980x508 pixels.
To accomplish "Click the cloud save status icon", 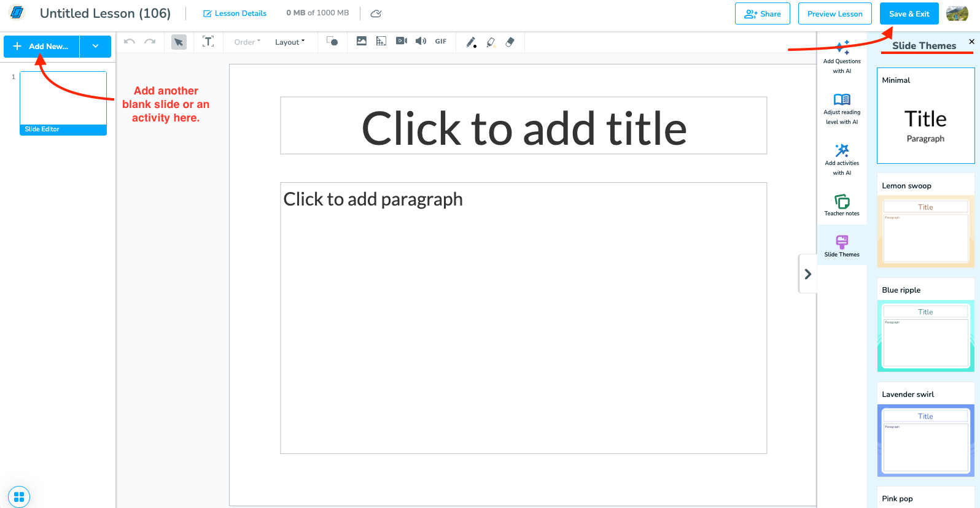I will (x=376, y=13).
